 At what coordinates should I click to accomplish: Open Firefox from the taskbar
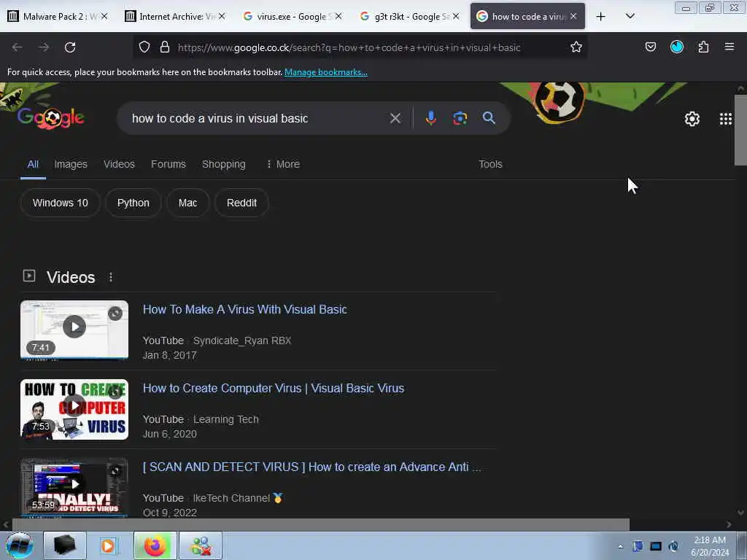pos(155,545)
